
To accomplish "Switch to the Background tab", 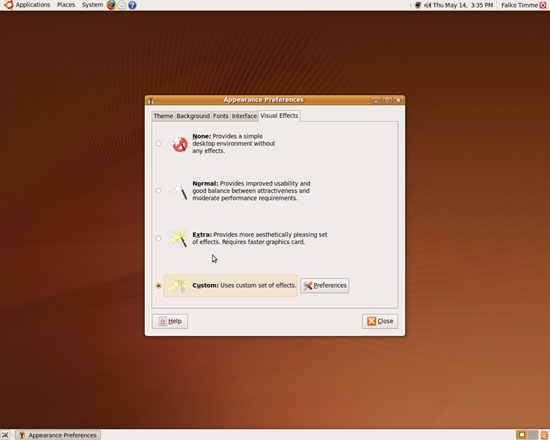I will click(x=193, y=116).
